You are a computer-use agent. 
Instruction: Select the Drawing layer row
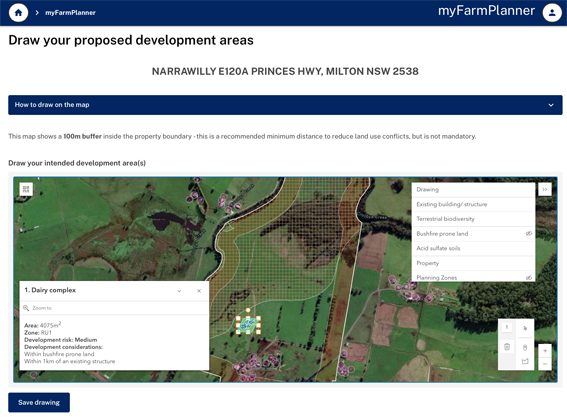point(473,189)
